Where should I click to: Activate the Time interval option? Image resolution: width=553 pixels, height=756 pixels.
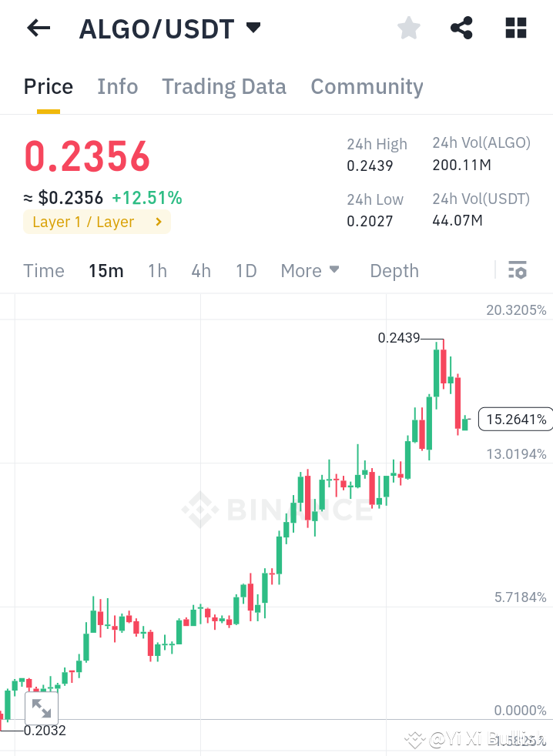coord(43,270)
